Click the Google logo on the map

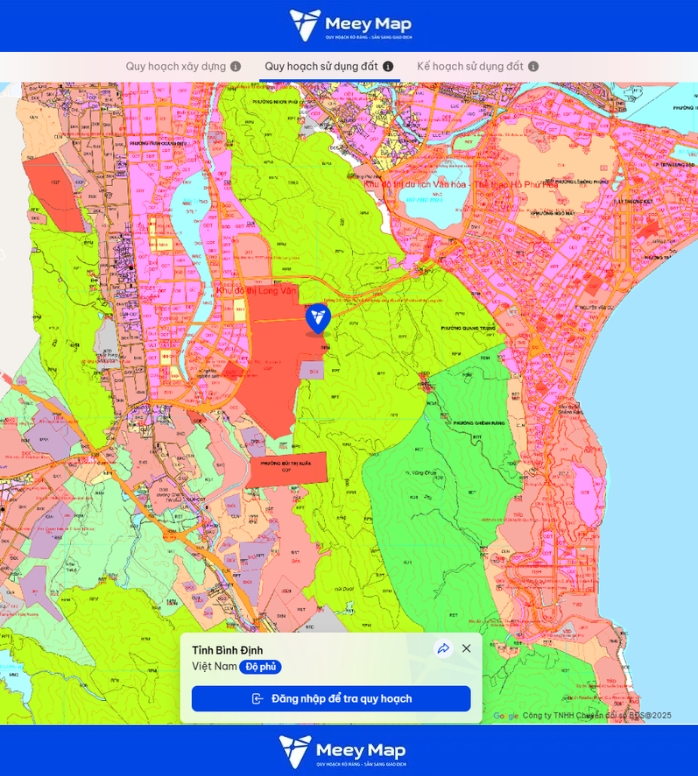[x=506, y=716]
